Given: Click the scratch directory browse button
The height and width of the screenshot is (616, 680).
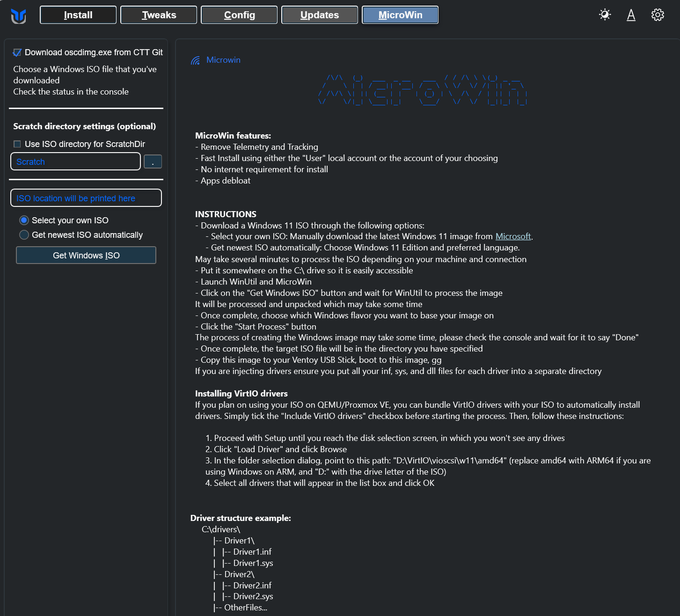Looking at the screenshot, I should (x=153, y=161).
